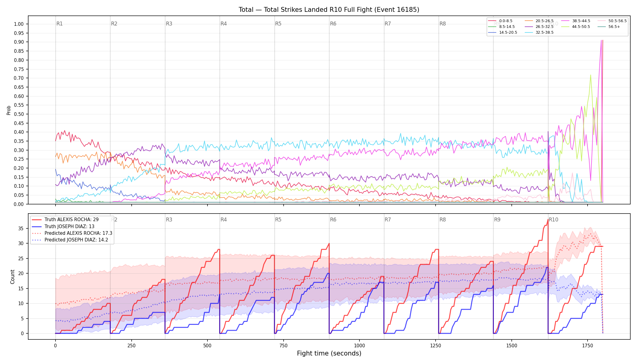The height and width of the screenshot is (364, 637).
Task: Click the 20 tick on the Count axis
Action: point(21,274)
